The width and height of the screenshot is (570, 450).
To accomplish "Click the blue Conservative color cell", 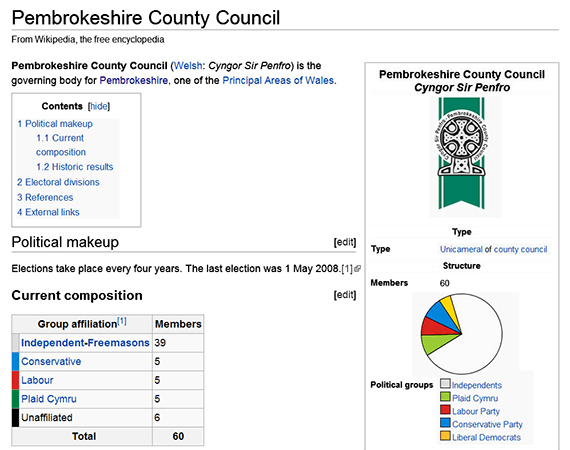I will [x=15, y=361].
